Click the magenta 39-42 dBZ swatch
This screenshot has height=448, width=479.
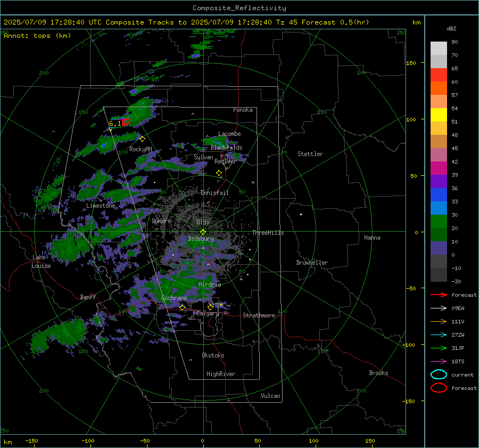(x=439, y=168)
